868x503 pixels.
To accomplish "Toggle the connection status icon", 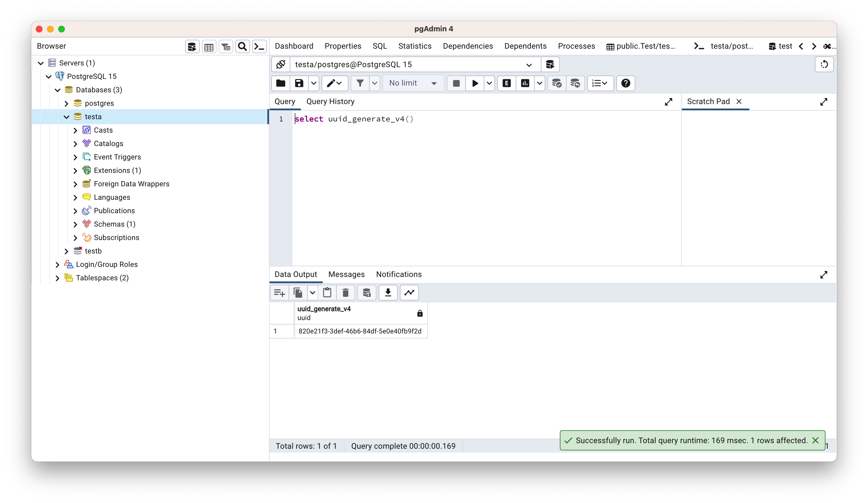I will [x=281, y=64].
